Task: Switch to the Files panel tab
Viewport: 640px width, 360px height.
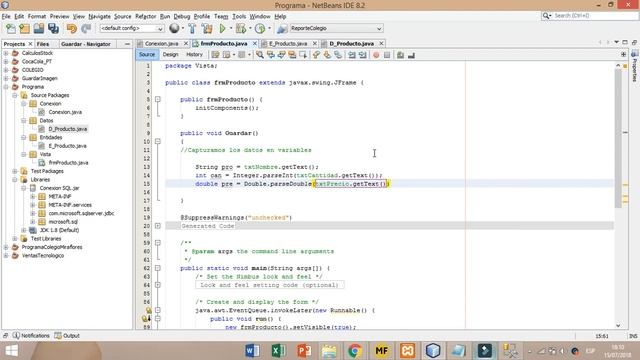Action: coord(43,44)
